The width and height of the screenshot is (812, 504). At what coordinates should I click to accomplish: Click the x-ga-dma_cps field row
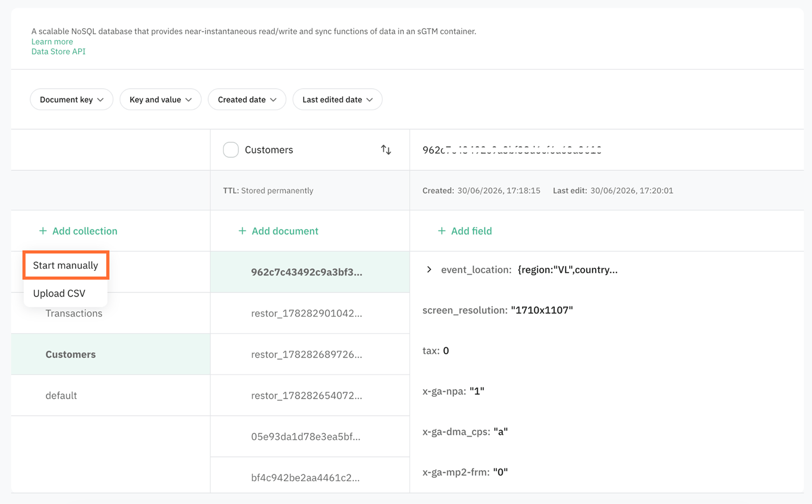465,432
